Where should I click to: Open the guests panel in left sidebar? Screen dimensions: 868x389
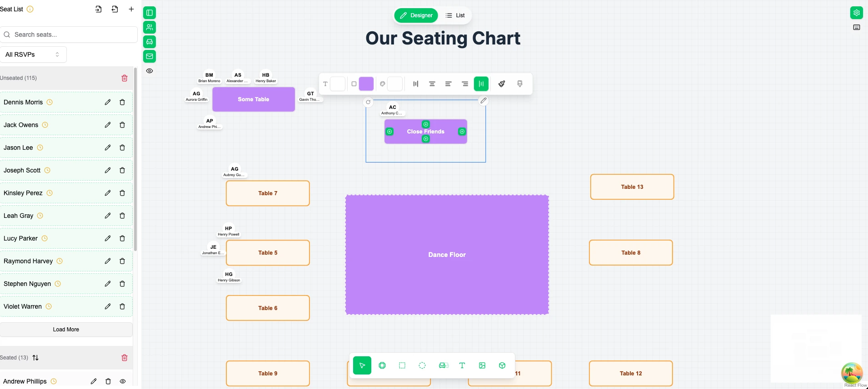[150, 27]
